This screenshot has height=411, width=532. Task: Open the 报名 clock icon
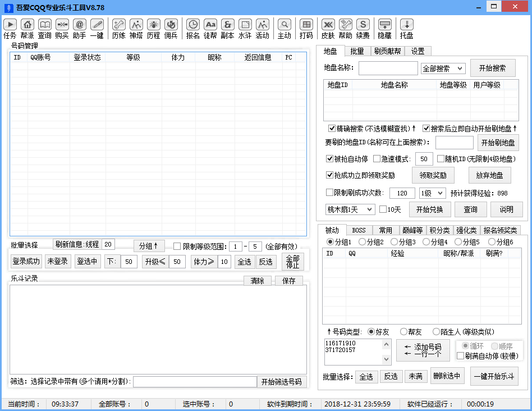pyautogui.click(x=192, y=29)
